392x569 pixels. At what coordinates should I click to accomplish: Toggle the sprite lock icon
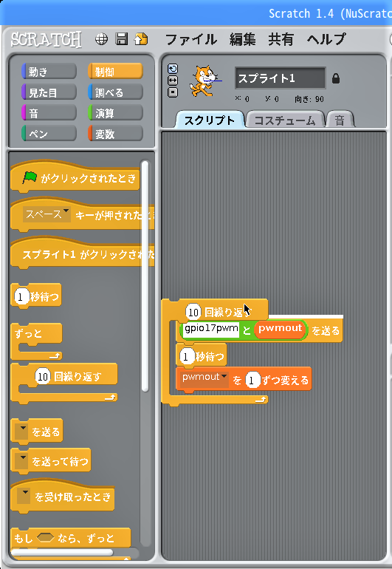point(336,78)
